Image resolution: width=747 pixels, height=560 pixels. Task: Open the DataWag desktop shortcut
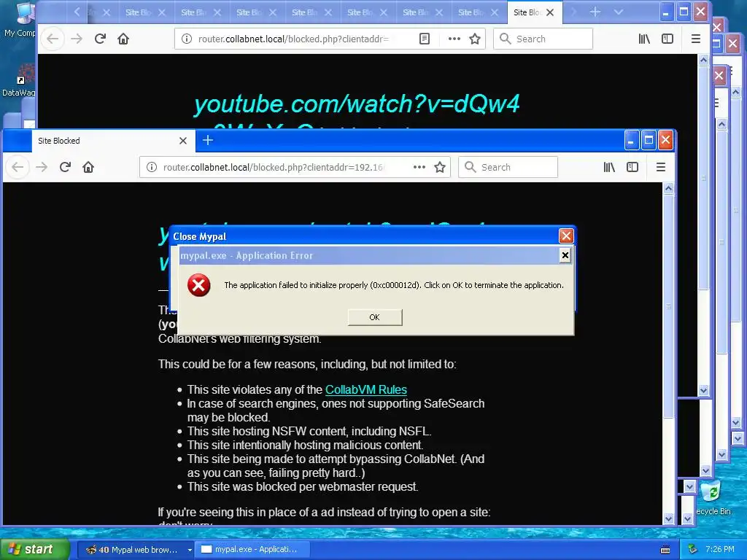tap(19, 79)
